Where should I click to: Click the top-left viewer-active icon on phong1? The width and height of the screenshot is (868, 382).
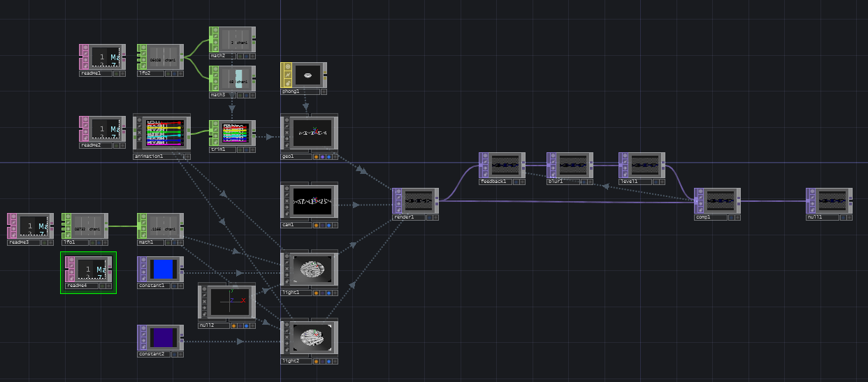[x=287, y=66]
